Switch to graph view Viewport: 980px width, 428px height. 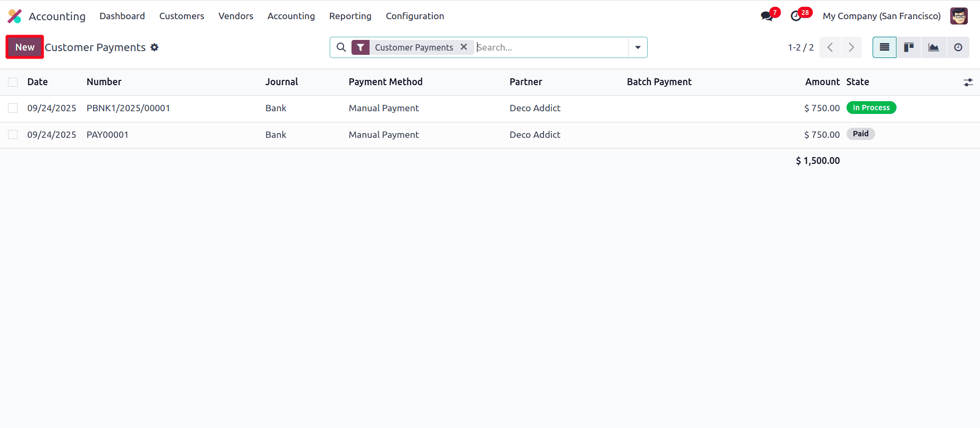933,47
